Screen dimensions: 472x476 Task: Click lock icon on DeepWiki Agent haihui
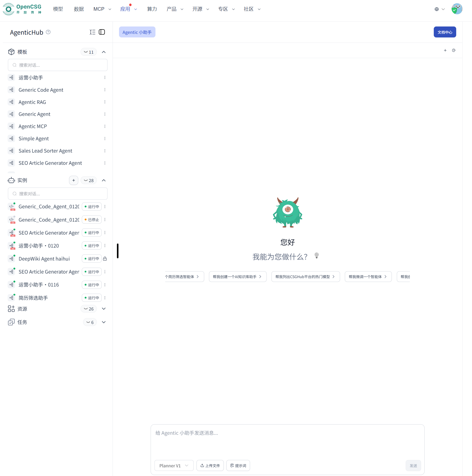coord(105,259)
